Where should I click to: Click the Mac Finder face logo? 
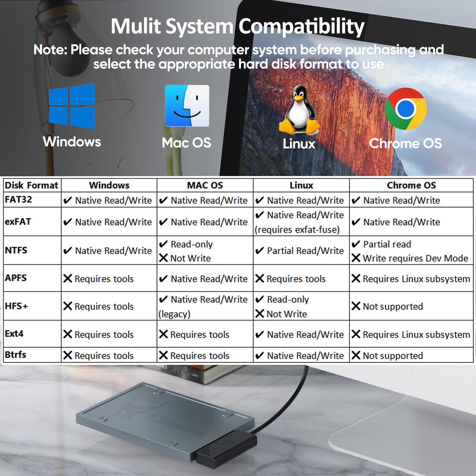tap(187, 106)
